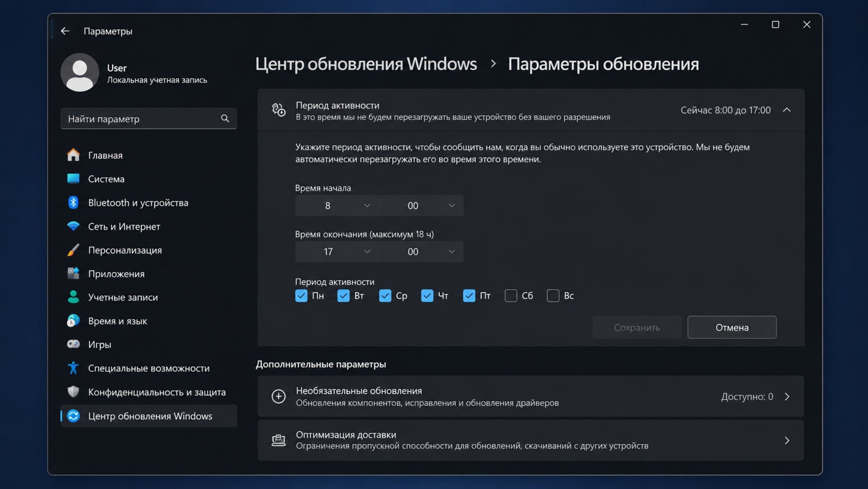Go to Система settings
868x489 pixels.
[x=148, y=179]
